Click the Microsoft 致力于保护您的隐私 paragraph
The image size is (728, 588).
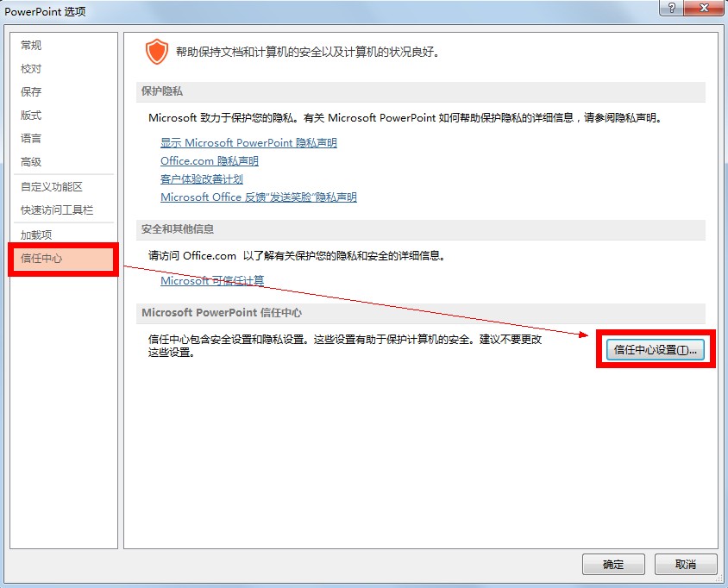point(405,118)
